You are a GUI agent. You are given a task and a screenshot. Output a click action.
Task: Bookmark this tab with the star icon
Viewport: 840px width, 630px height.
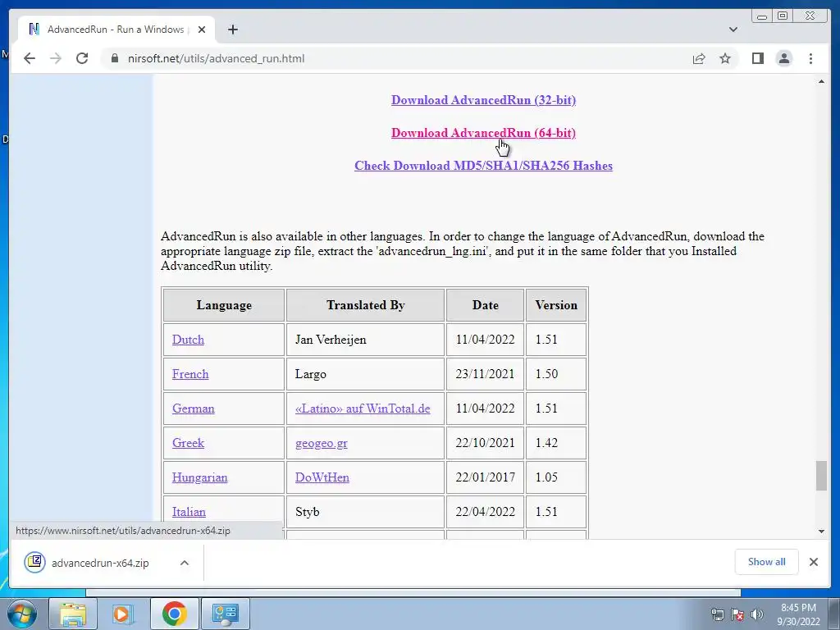pos(725,58)
